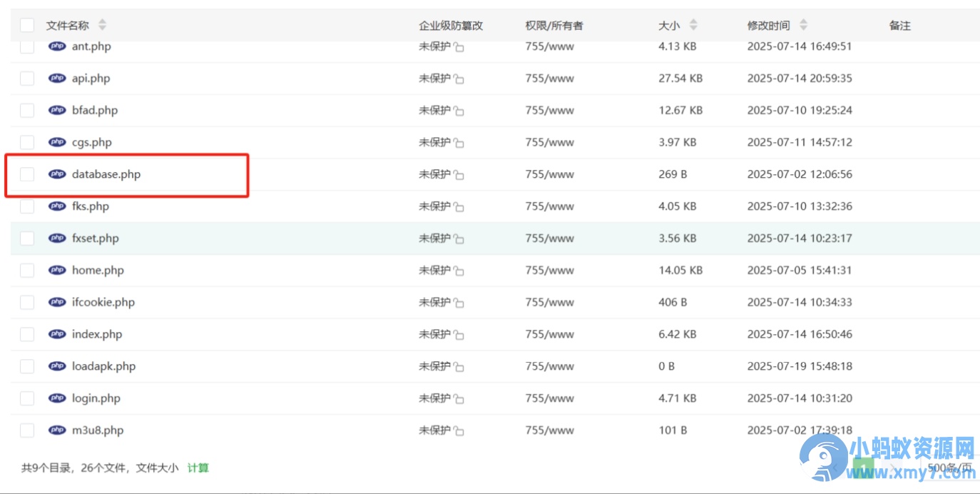Click the unprotected lock icon for login.php
Viewport: 980px width, 494px height.
459,399
